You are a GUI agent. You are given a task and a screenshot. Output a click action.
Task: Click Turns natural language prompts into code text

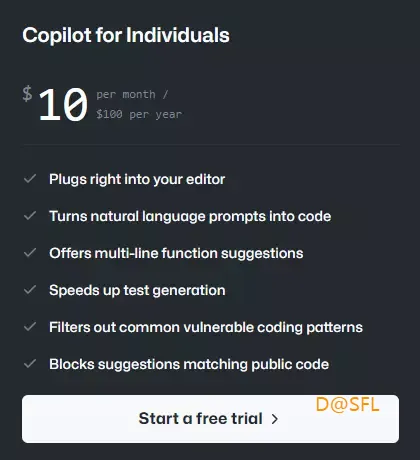click(190, 216)
